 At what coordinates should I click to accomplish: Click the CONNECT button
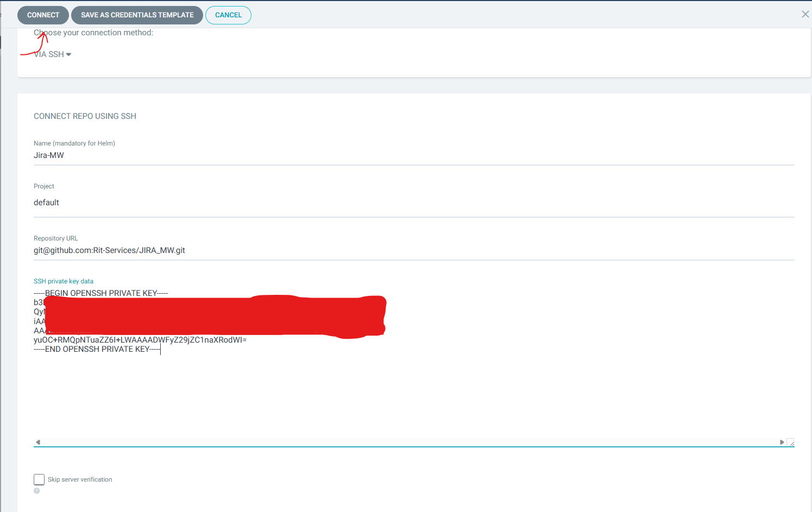43,15
